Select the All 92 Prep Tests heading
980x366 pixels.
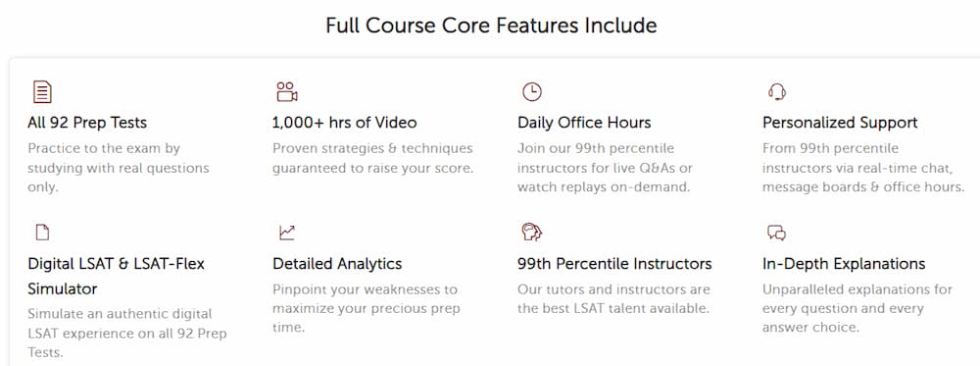coord(87,123)
